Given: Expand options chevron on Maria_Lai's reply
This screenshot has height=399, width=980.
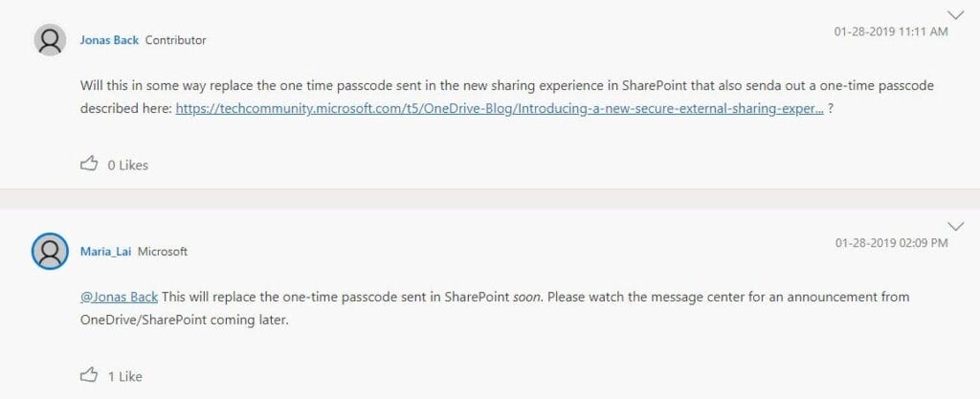Looking at the screenshot, I should tap(956, 226).
